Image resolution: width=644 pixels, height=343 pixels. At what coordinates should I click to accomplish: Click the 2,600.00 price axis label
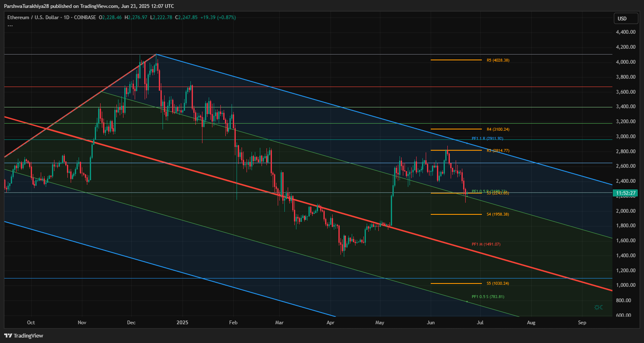[x=626, y=166]
